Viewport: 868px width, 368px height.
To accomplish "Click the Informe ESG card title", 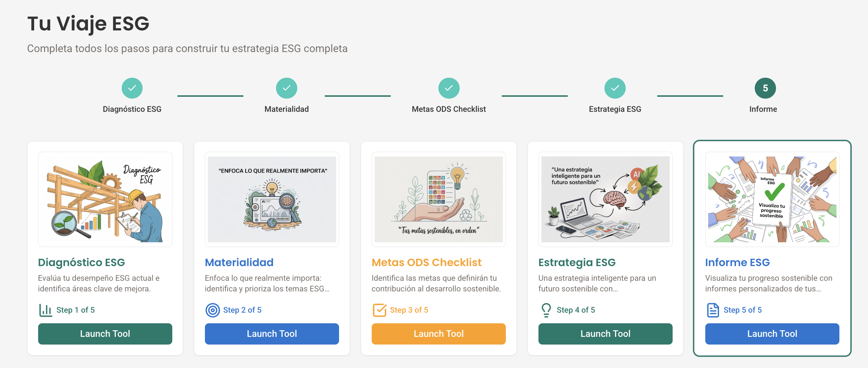I will tap(738, 262).
